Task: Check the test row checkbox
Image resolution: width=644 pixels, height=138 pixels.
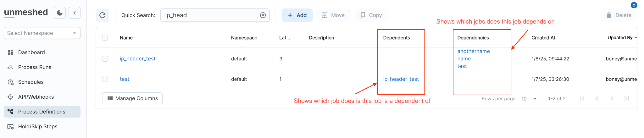Action: tap(105, 79)
